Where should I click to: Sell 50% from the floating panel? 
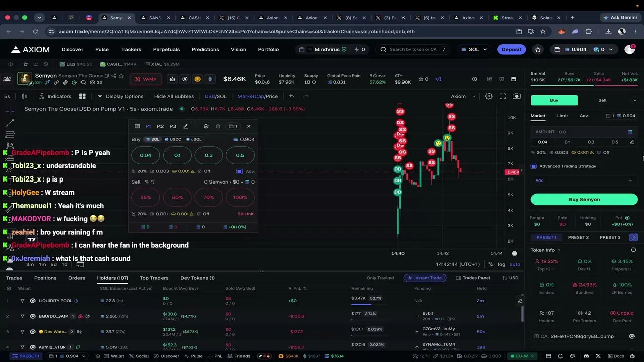point(177,197)
